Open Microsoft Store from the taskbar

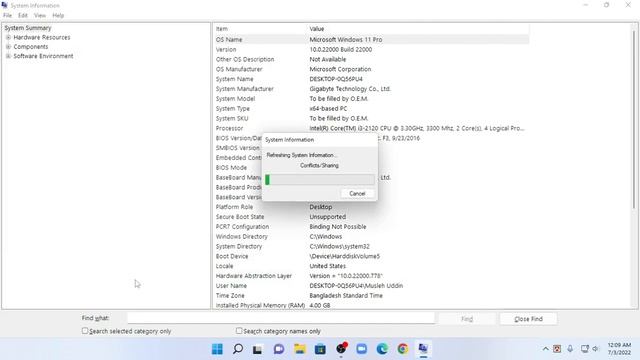coord(320,349)
